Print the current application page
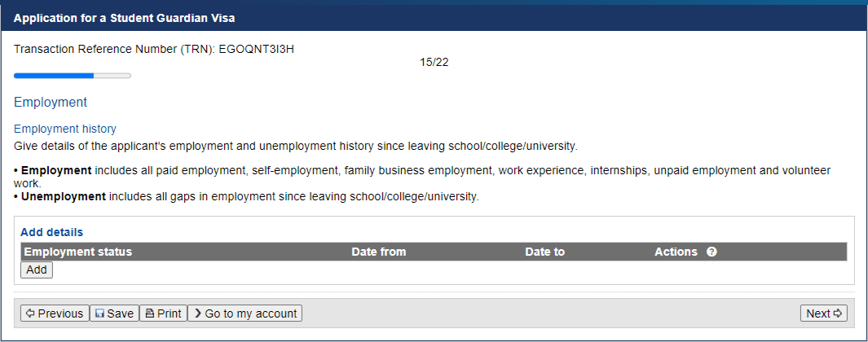The image size is (868, 342). pyautogui.click(x=163, y=313)
